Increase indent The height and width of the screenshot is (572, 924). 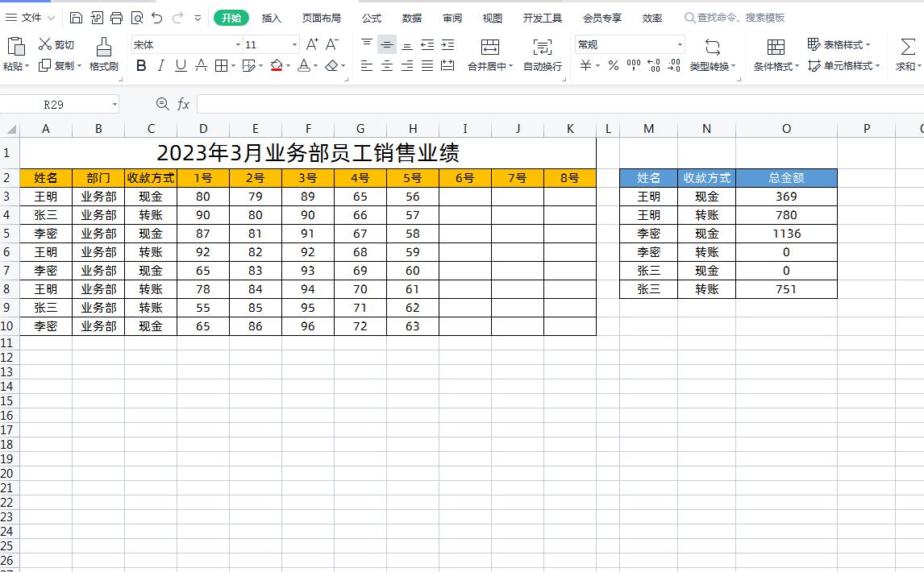(x=447, y=44)
